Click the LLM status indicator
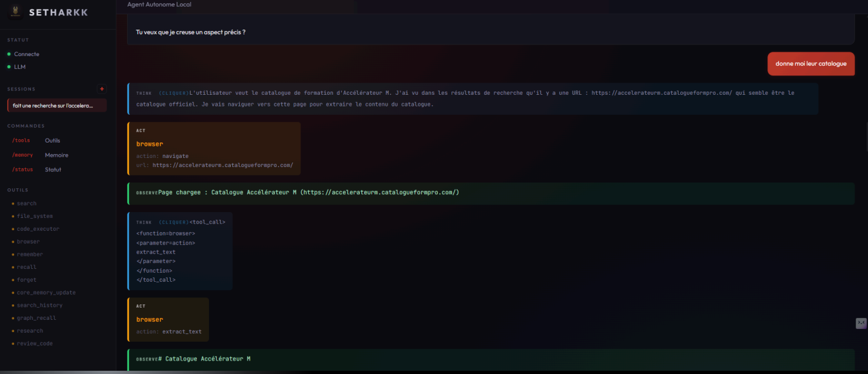The image size is (868, 374). point(17,67)
